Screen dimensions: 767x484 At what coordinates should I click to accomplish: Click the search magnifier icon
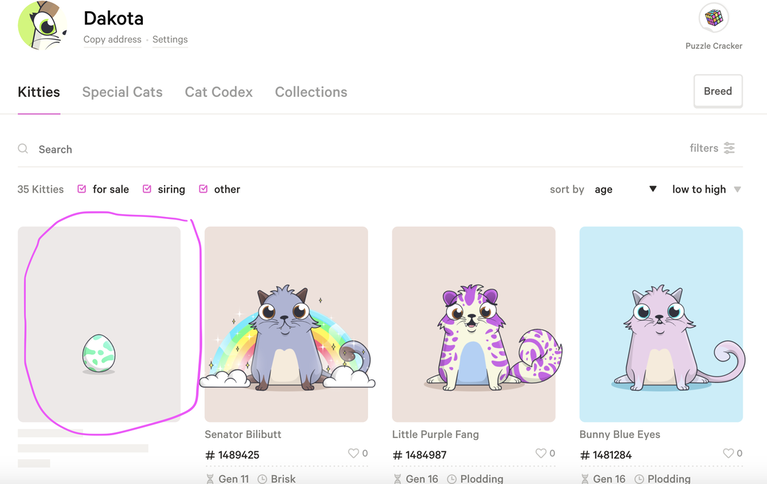coord(23,149)
